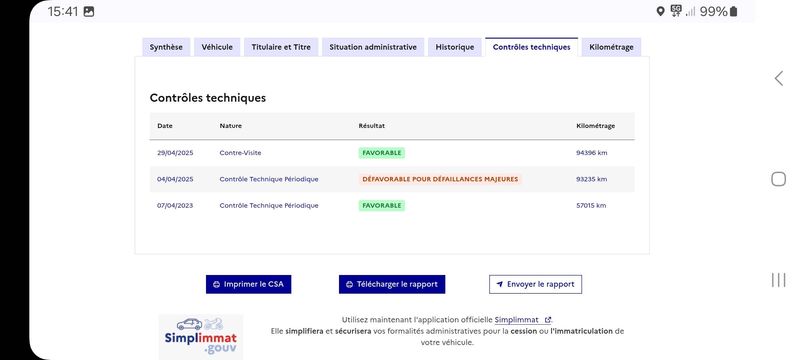Tap the Android recent apps bars

point(779,280)
